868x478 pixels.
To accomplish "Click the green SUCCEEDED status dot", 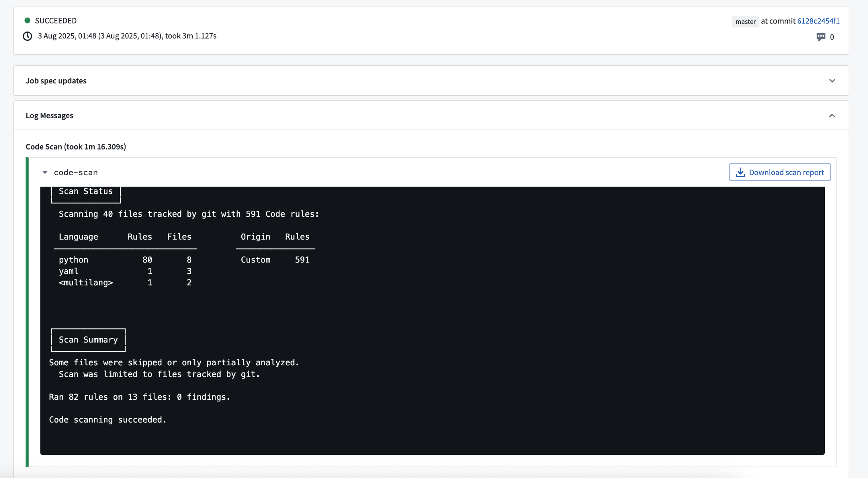I will [28, 20].
